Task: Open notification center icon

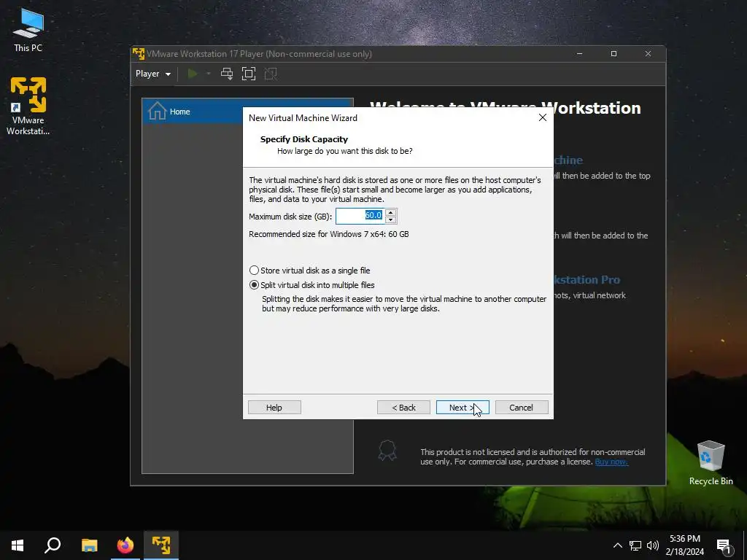Action: (724, 546)
